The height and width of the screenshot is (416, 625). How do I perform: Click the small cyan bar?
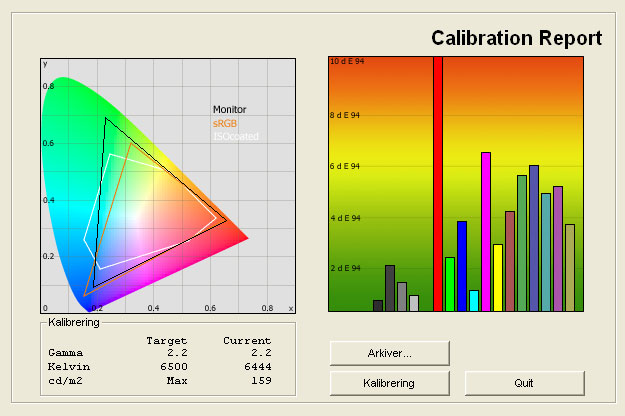pos(474,301)
